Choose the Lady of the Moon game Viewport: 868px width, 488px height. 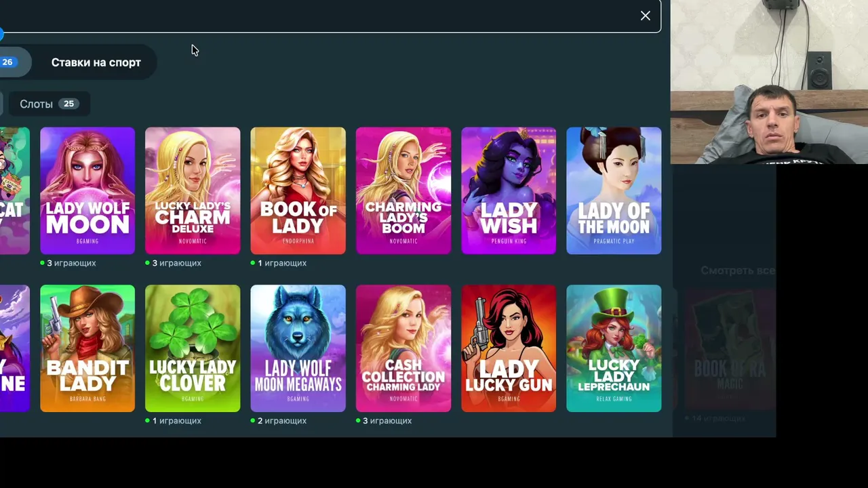pos(614,190)
